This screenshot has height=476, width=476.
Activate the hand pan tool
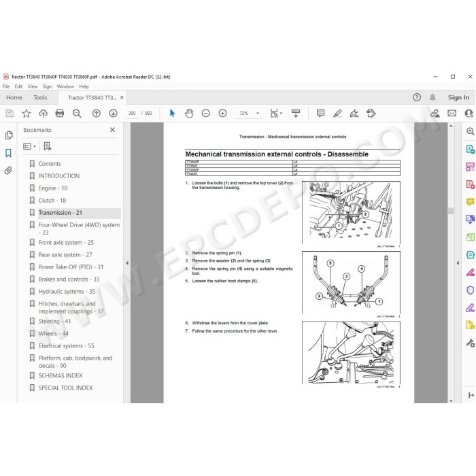(x=189, y=114)
